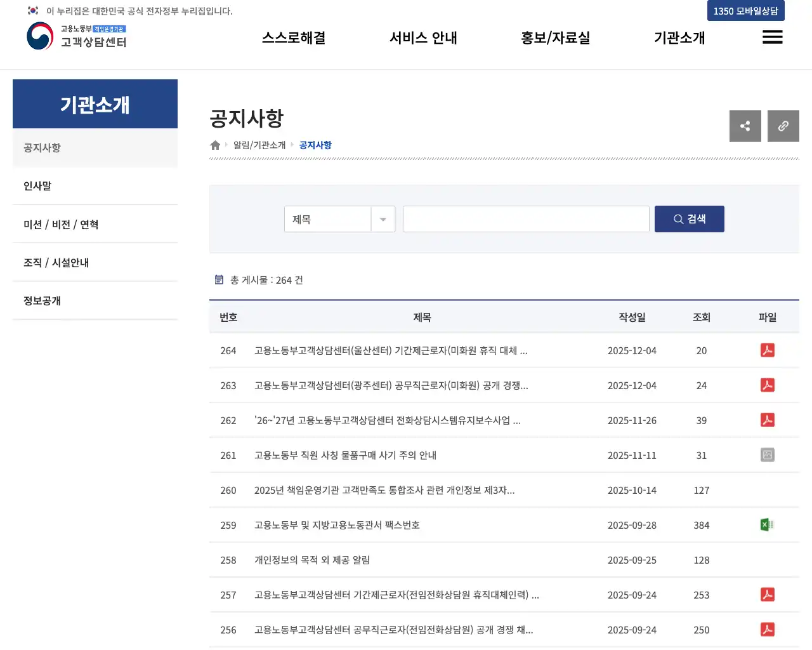
Task: Expand the search field type selector arrow
Action: (383, 218)
